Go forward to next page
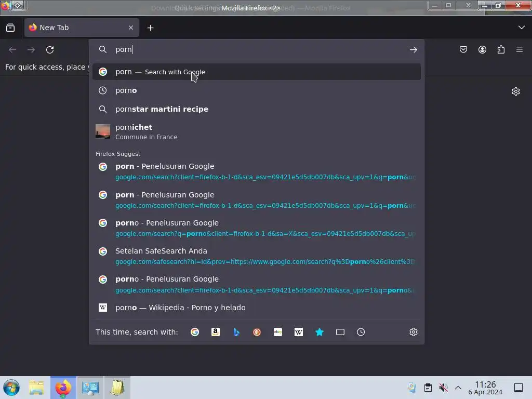 31,50
